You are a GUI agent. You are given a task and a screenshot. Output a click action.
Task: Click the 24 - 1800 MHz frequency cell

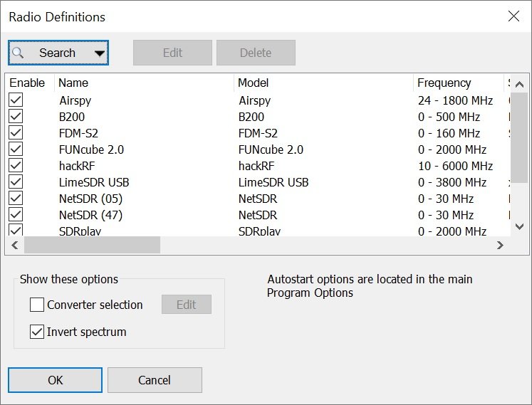tap(455, 100)
